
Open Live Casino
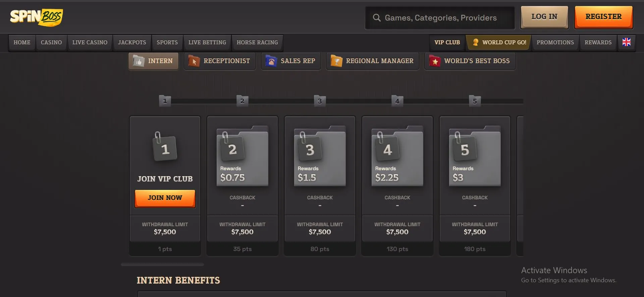click(x=90, y=43)
